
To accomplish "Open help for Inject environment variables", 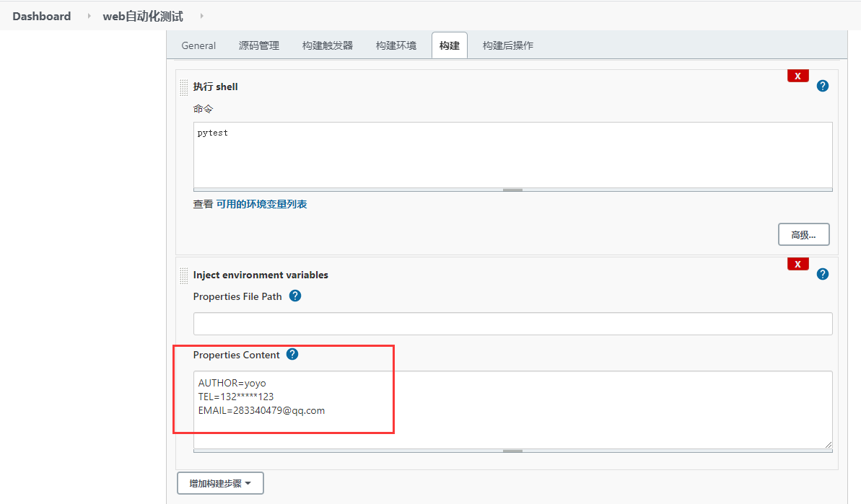I will 822,273.
